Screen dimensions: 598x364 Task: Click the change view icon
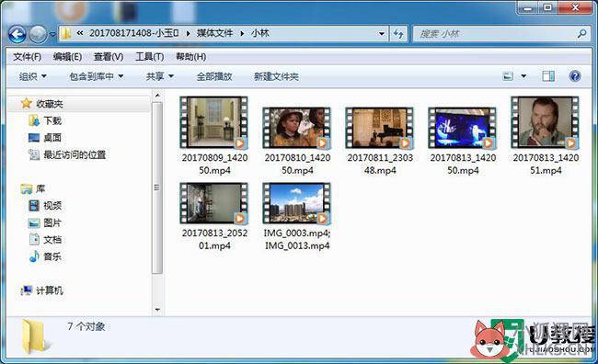(x=508, y=76)
